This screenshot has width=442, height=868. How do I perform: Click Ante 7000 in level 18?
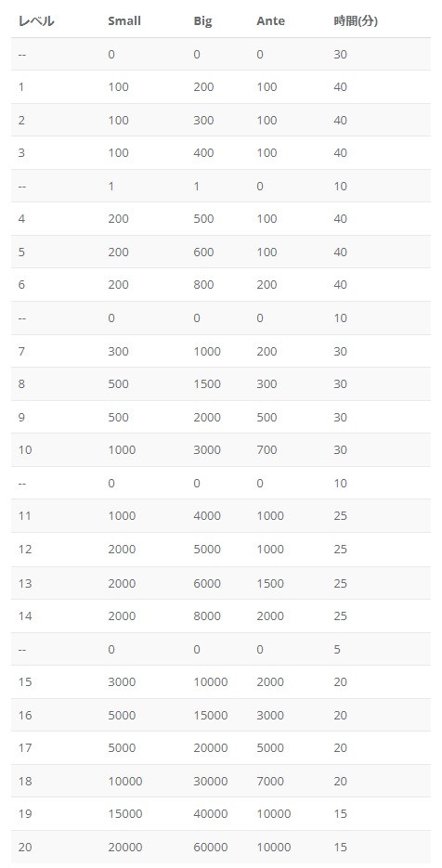pos(269,781)
